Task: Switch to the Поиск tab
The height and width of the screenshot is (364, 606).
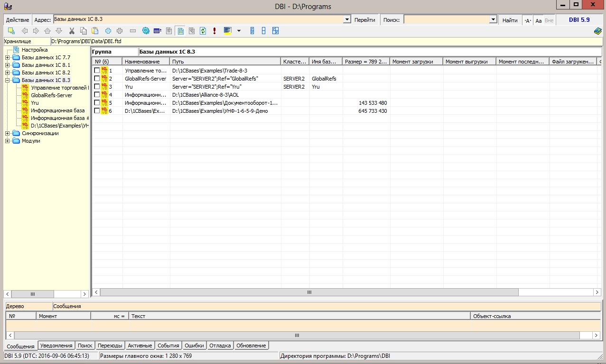Action: (x=85, y=346)
